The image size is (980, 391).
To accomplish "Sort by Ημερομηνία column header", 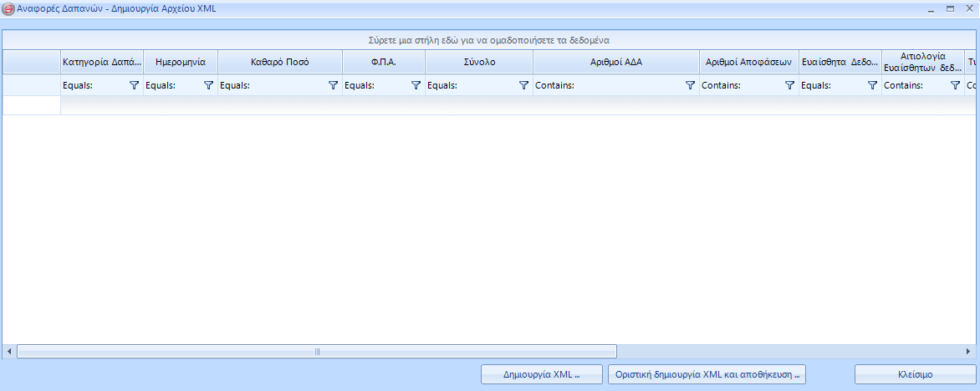I will (x=181, y=62).
